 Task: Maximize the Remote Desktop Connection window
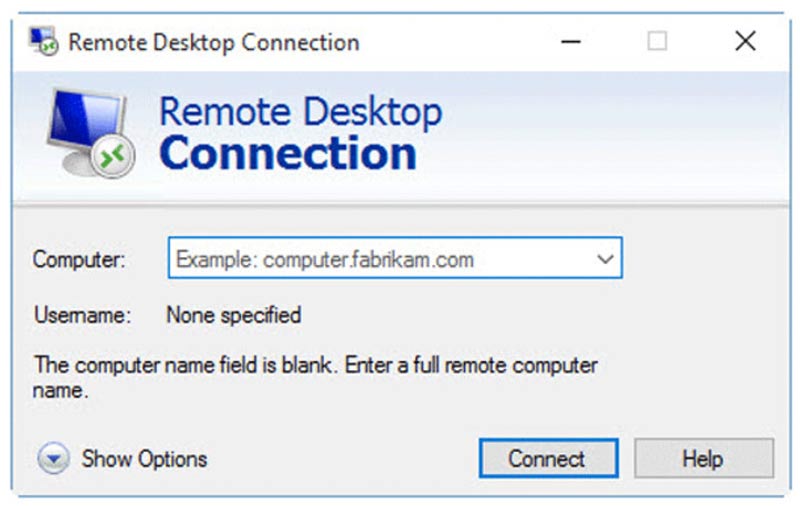coord(657,42)
